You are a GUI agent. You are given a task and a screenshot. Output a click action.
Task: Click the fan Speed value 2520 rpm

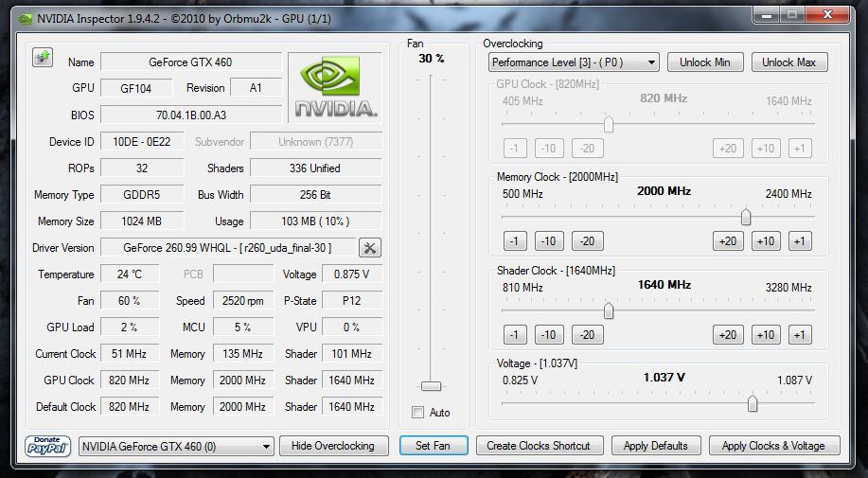243,301
